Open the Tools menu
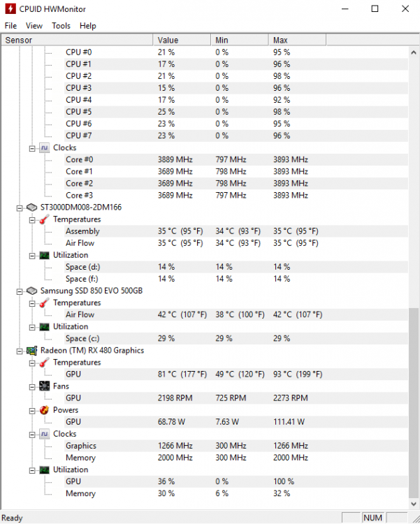 [x=61, y=26]
